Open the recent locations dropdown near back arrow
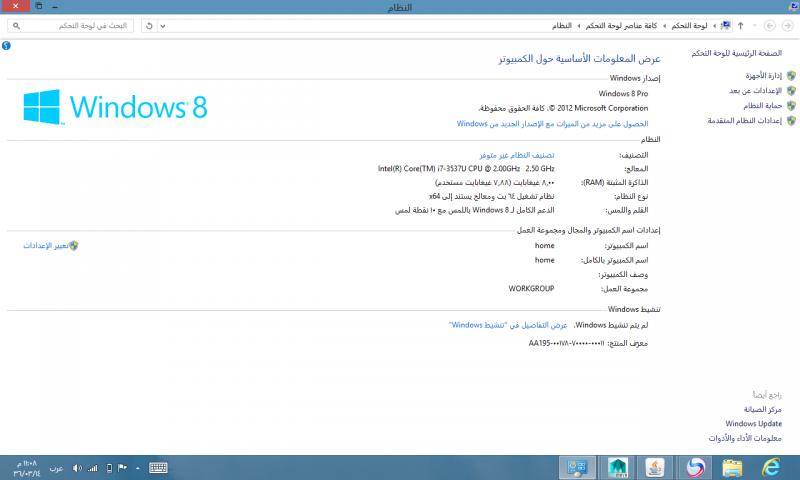The width and height of the screenshot is (800, 480). (x=755, y=26)
